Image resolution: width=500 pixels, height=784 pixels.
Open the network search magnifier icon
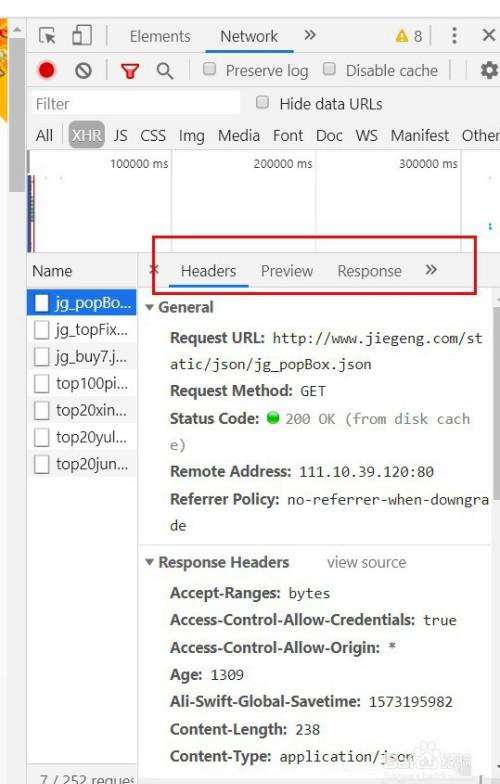[164, 71]
